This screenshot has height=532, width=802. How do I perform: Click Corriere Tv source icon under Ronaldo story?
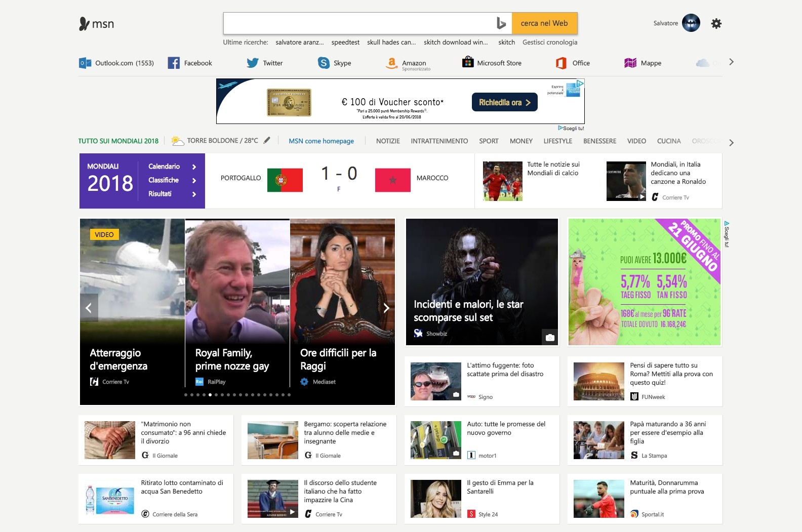point(655,197)
